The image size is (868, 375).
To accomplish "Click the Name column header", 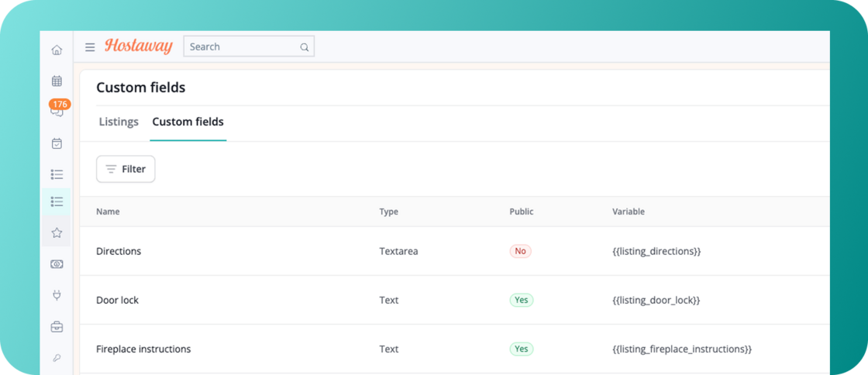I will [x=108, y=212].
